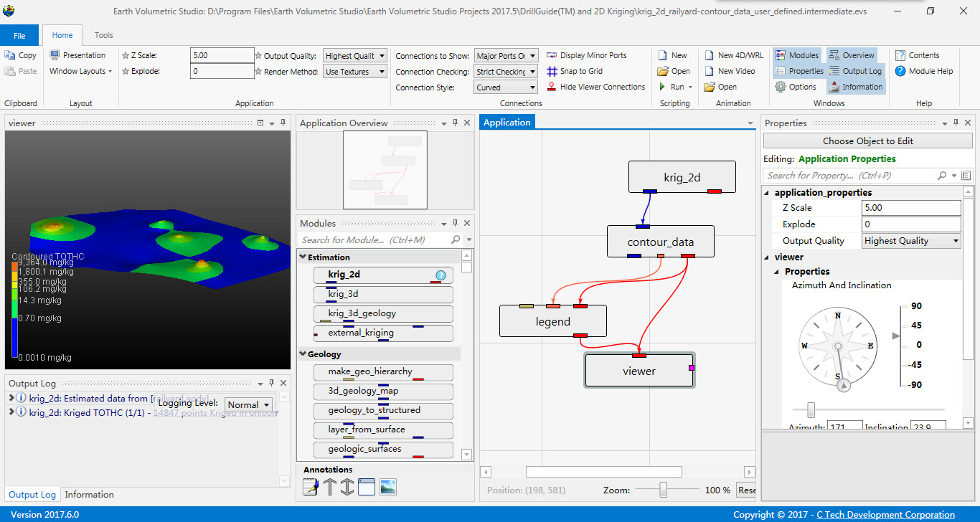Select the legend module in network
980x522 pixels.
553,321
